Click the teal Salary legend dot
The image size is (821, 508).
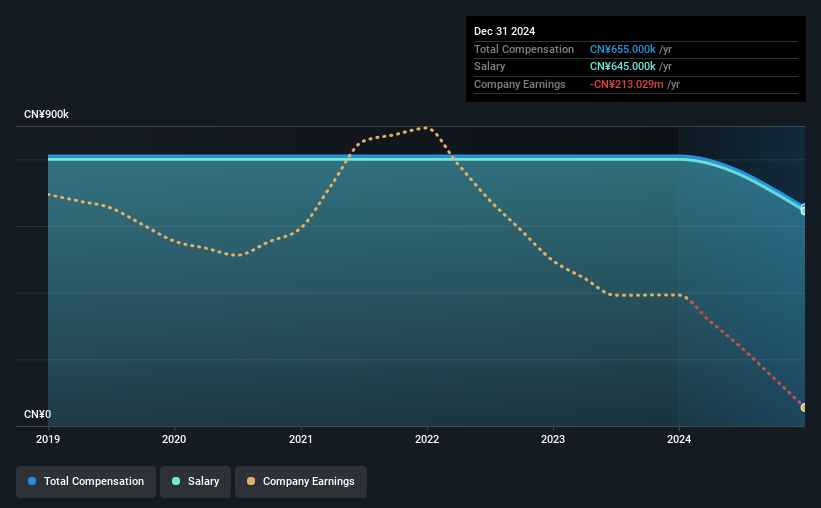176,481
